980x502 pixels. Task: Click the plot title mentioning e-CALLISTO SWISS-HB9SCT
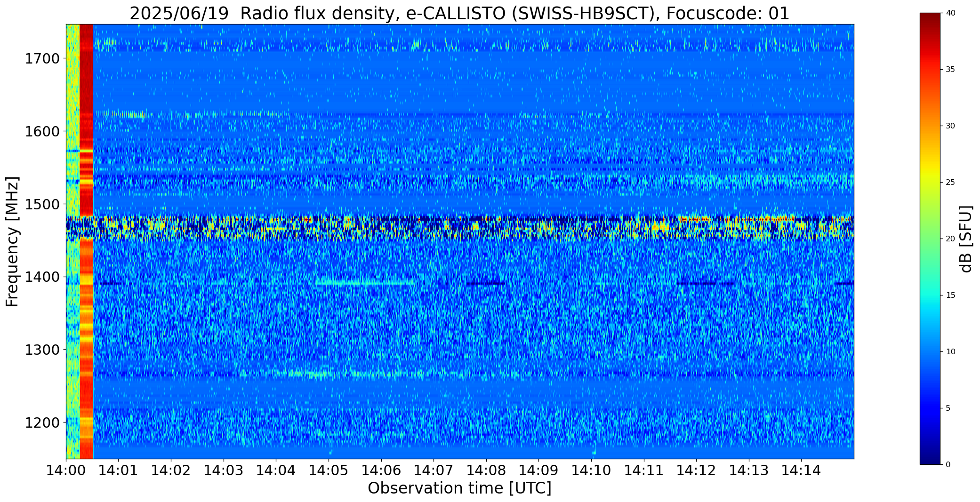coord(459,13)
